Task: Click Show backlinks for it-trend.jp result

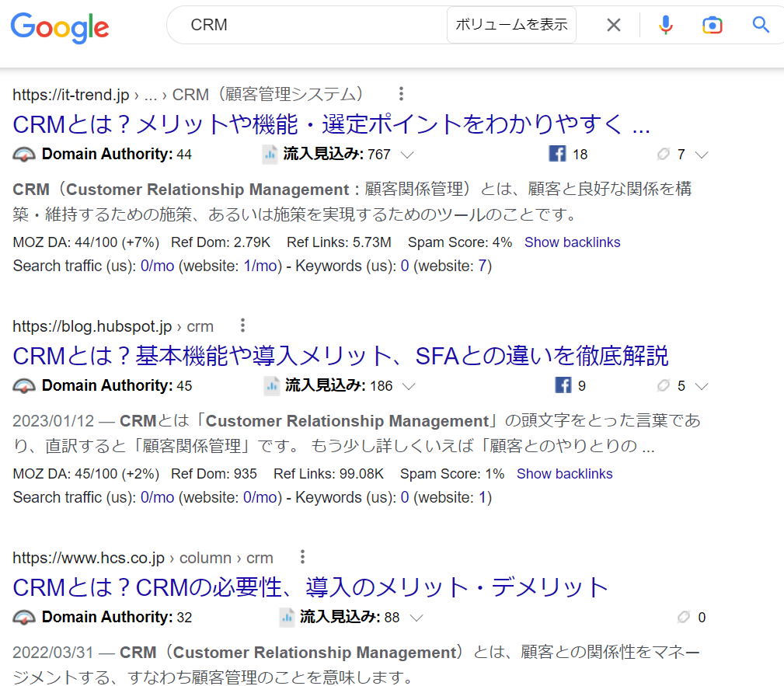Action: pos(572,242)
